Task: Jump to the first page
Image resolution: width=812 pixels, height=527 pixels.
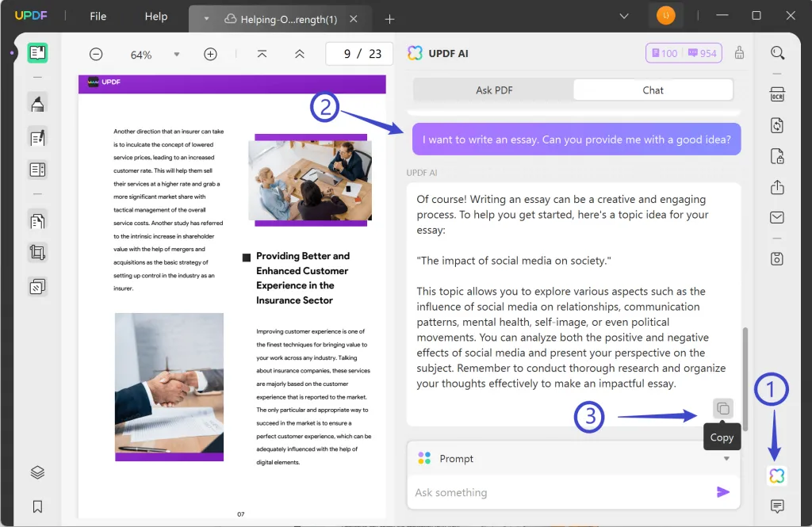Action: click(262, 54)
